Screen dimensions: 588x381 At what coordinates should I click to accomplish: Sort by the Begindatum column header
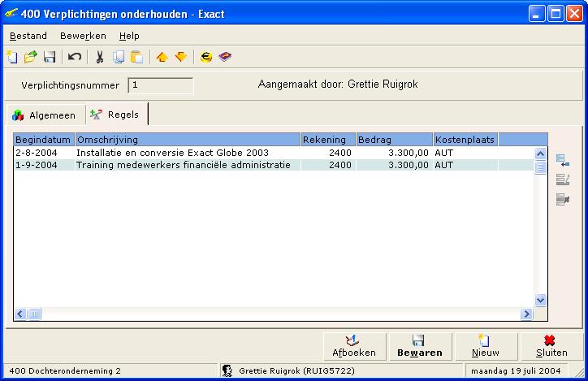[44, 140]
